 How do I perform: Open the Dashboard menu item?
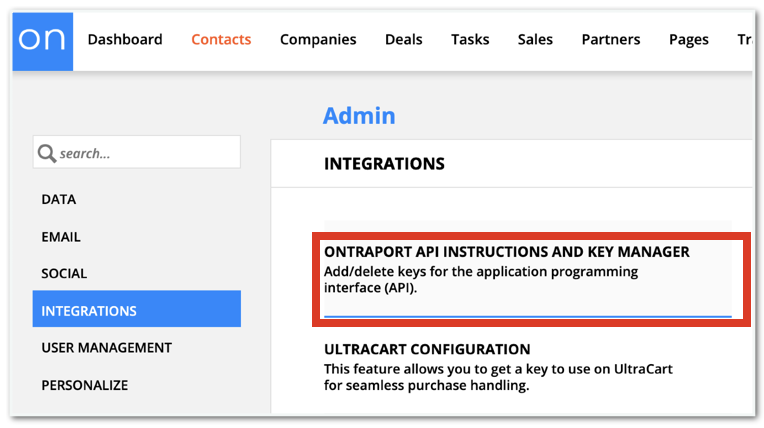[125, 39]
